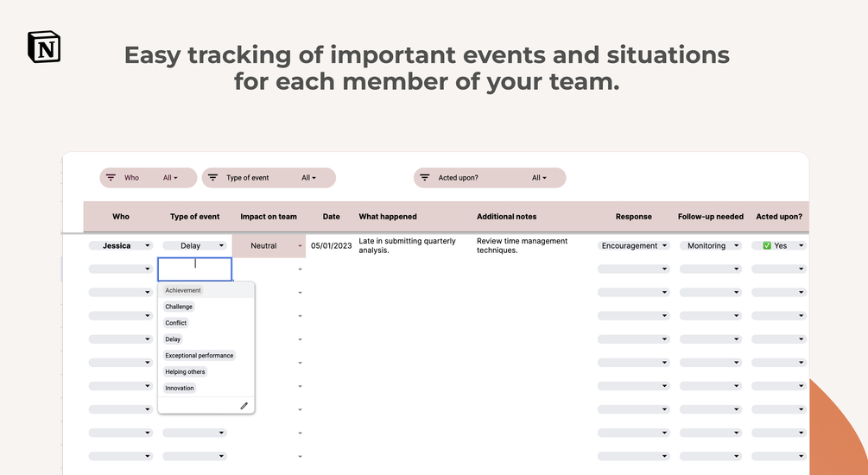Click the pencil edit icon in dropdown list

pos(244,405)
